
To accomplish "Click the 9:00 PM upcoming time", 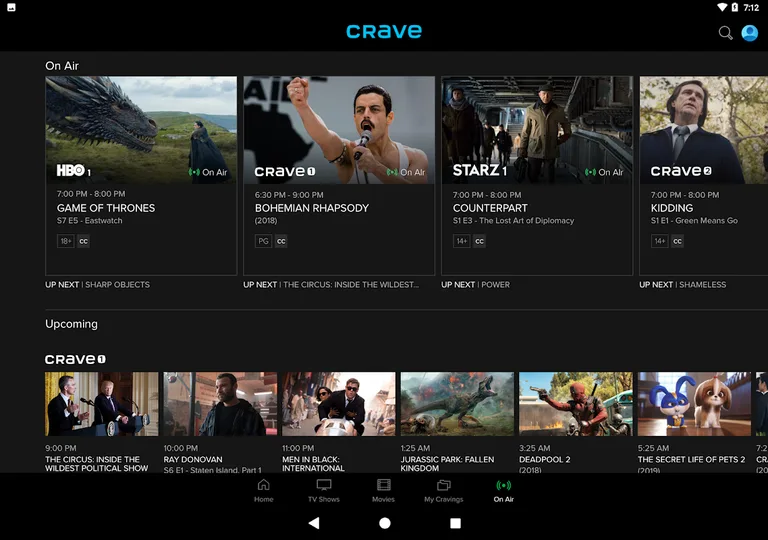I will click(61, 448).
